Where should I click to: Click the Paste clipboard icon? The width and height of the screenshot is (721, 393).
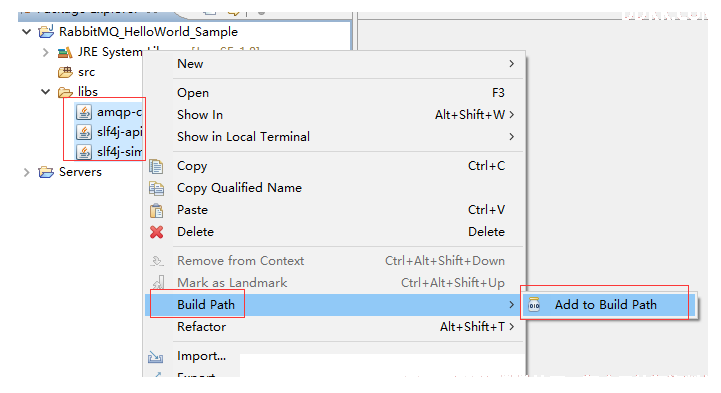click(156, 211)
